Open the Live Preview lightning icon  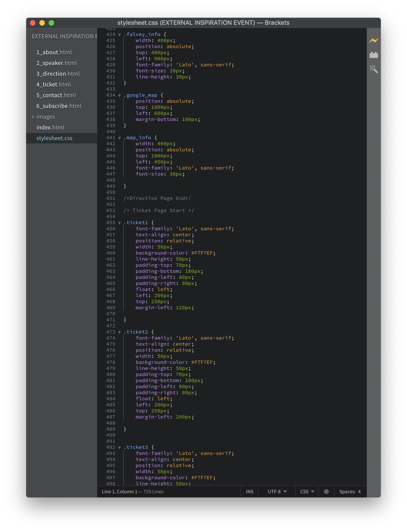click(x=373, y=40)
